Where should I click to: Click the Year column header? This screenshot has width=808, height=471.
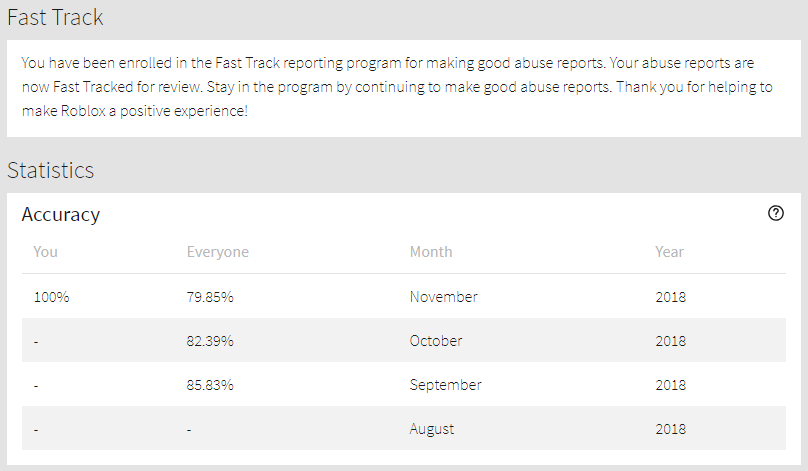coord(670,252)
